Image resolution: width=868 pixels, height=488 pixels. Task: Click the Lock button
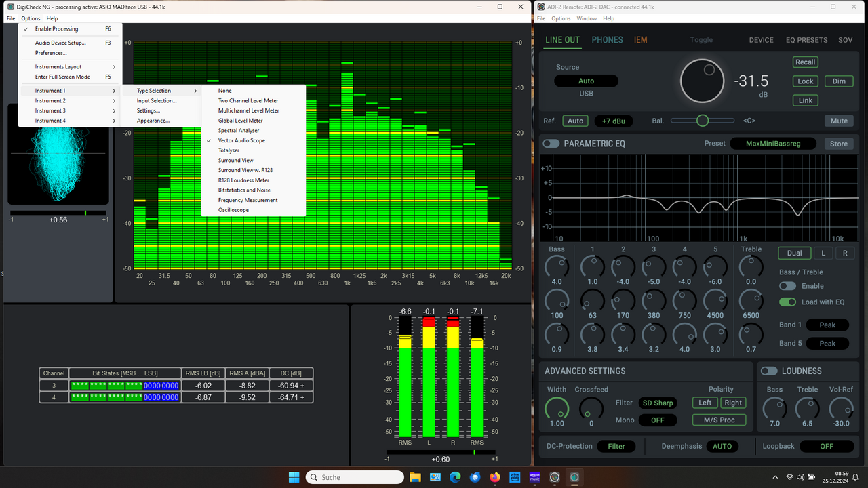[806, 81]
